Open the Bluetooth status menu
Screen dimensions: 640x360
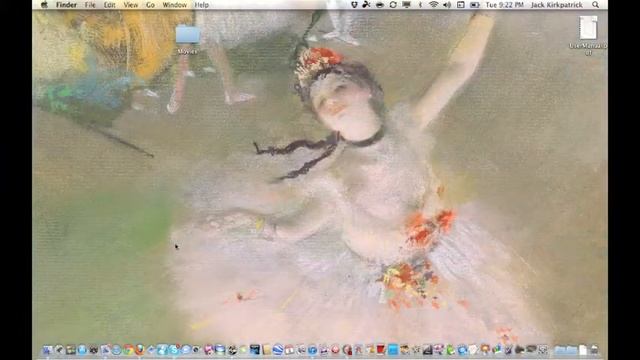pyautogui.click(x=420, y=5)
